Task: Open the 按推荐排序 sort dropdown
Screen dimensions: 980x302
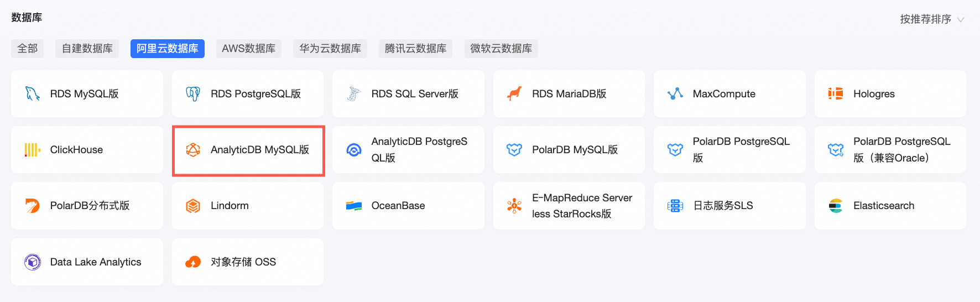Action: point(932,19)
